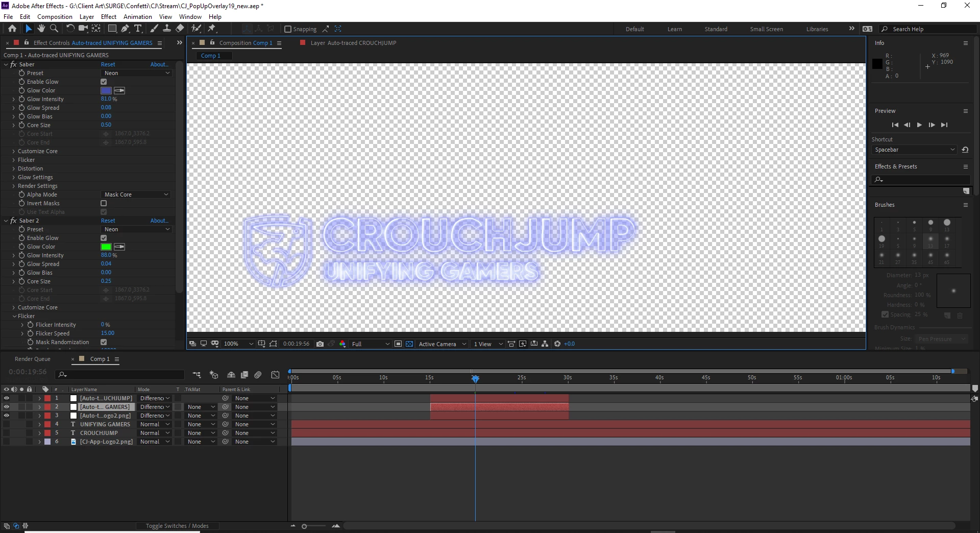
Task: Select the Horizontal Type tool
Action: (138, 29)
